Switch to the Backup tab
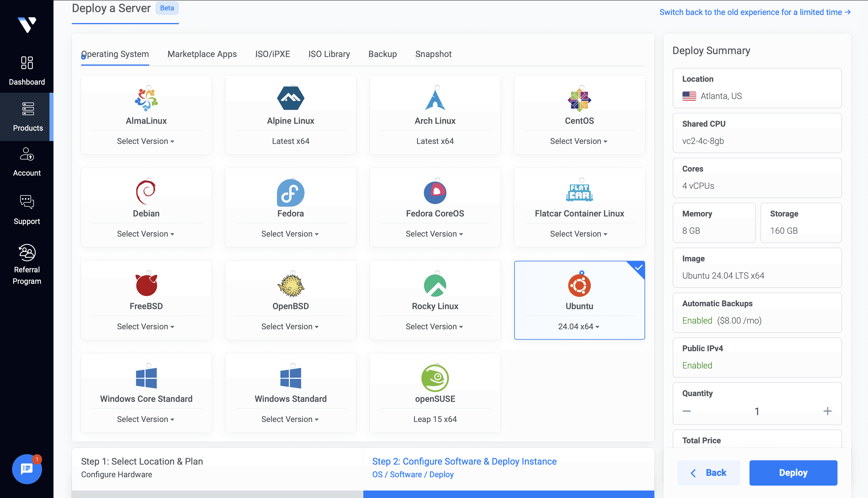 (x=383, y=54)
